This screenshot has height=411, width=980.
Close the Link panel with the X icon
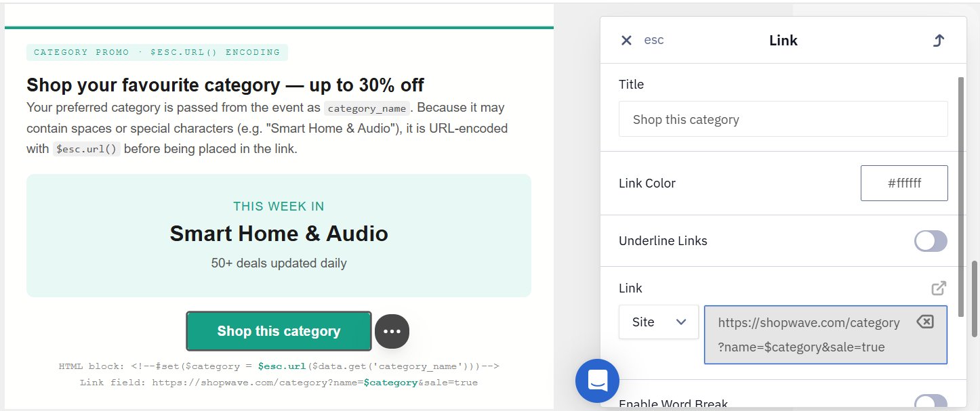click(x=626, y=41)
